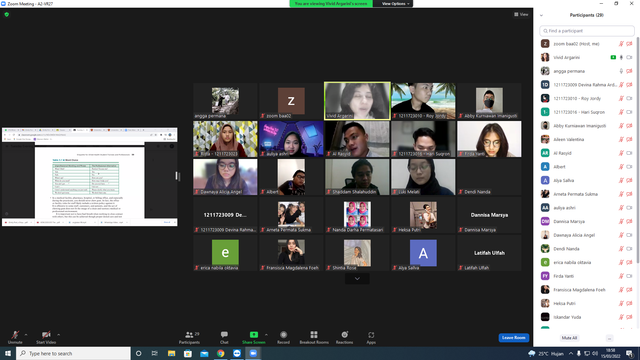640x360 pixels.
Task: Open the View layout menu
Action: click(x=521, y=14)
